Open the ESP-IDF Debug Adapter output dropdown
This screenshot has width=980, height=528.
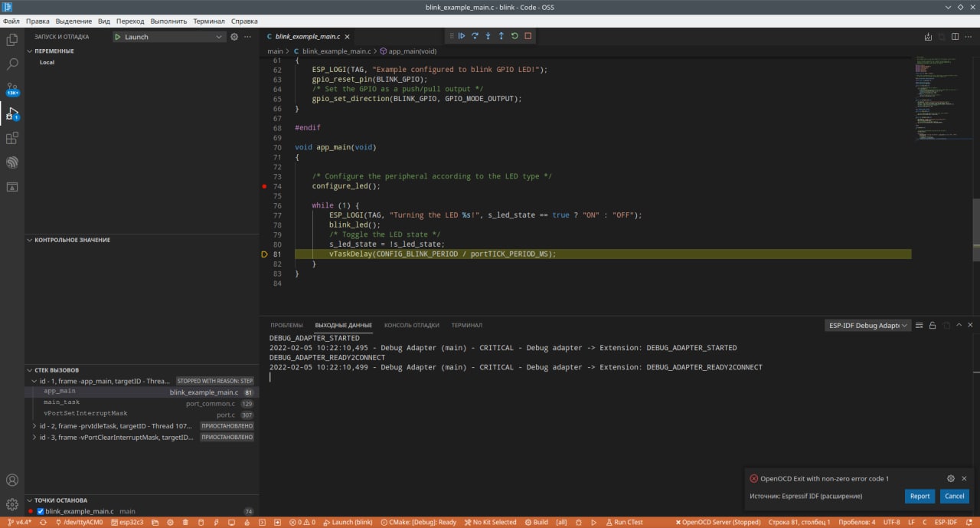[x=867, y=326]
